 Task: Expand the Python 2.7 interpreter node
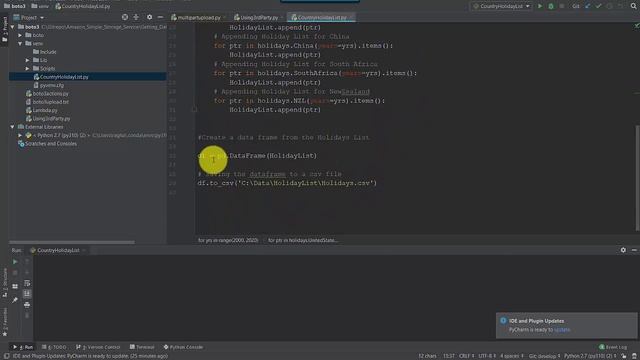[20, 135]
